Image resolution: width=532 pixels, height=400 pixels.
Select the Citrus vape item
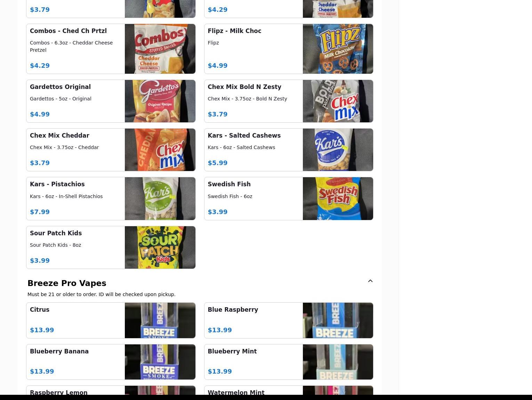pyautogui.click(x=111, y=320)
